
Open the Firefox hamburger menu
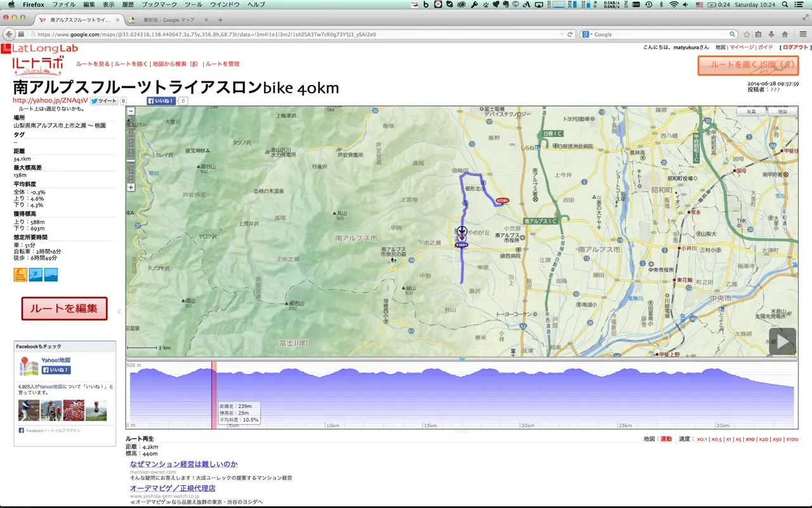click(801, 34)
